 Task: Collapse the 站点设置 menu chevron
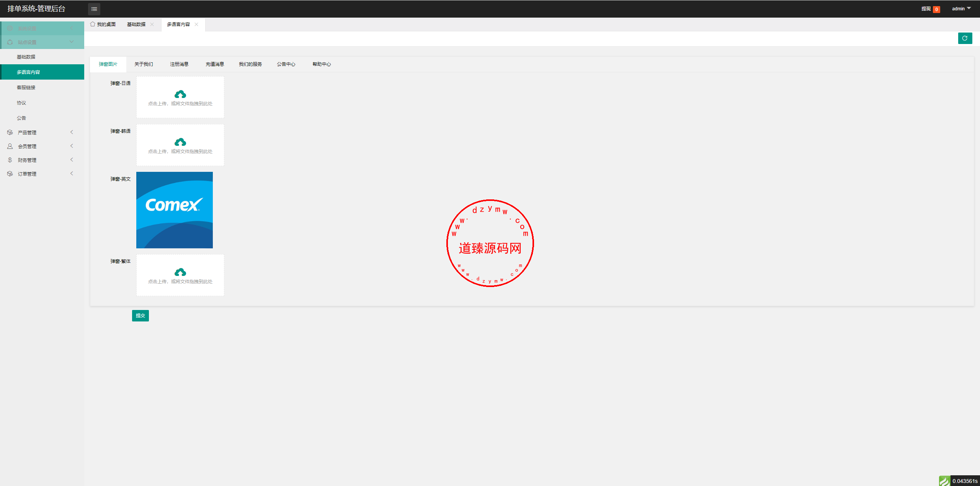coord(72,42)
